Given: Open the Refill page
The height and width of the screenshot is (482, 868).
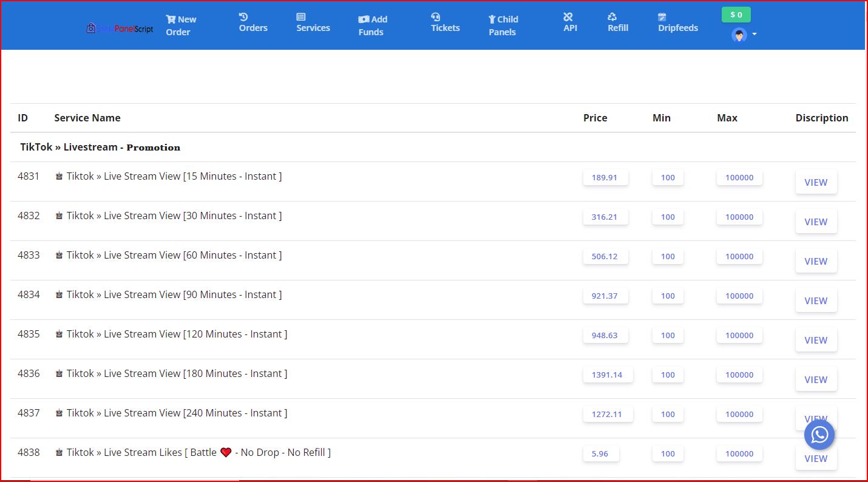Looking at the screenshot, I should pos(617,22).
